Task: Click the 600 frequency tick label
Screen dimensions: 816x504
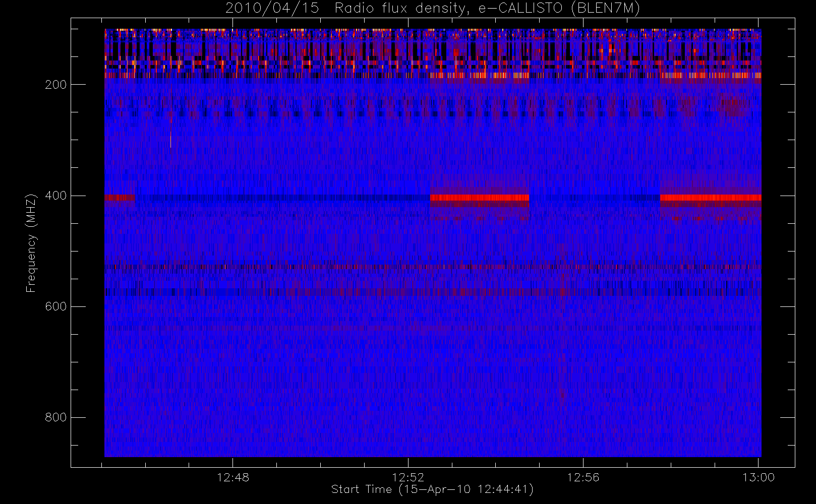Action: (55, 306)
